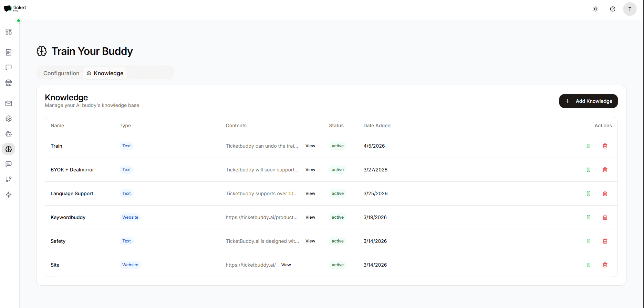
Task: Delete the Safety knowledge entry
Action: pyautogui.click(x=605, y=241)
